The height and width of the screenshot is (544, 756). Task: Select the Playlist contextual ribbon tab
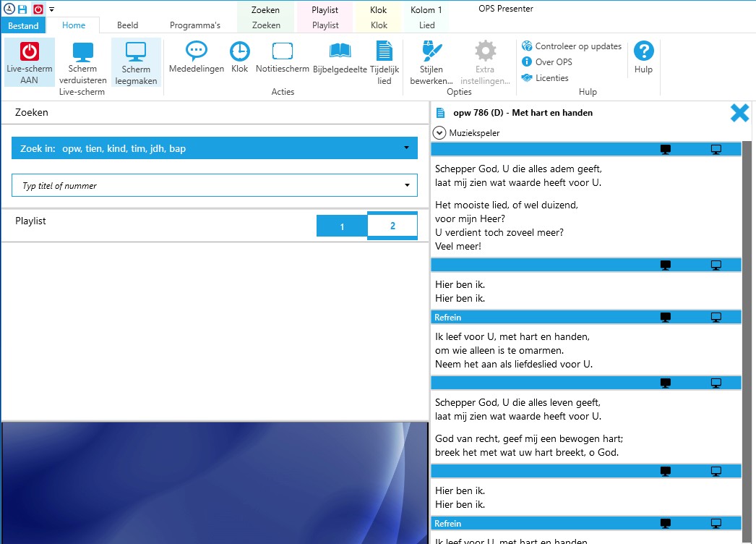coord(325,25)
